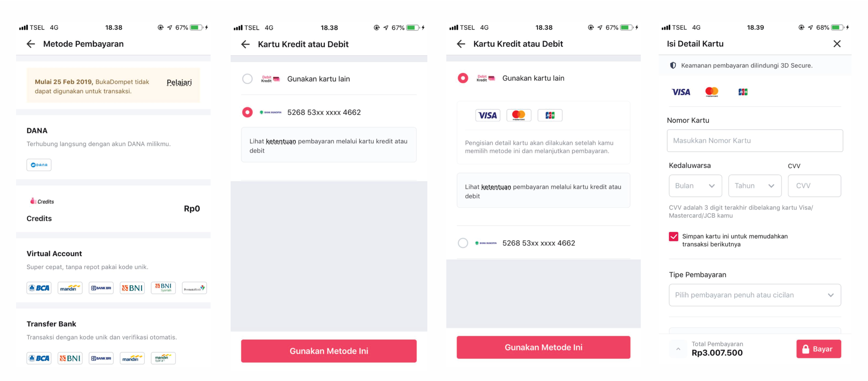Go back from Metode Pembayaran screen
Image resolution: width=868 pixels, height=381 pixels.
pos(31,44)
